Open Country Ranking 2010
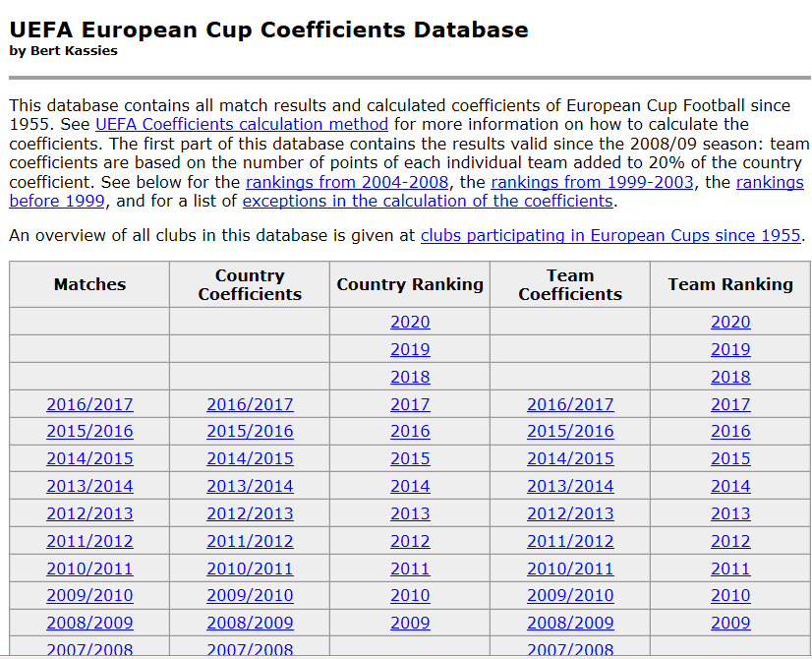This screenshot has height=659, width=812. (410, 595)
